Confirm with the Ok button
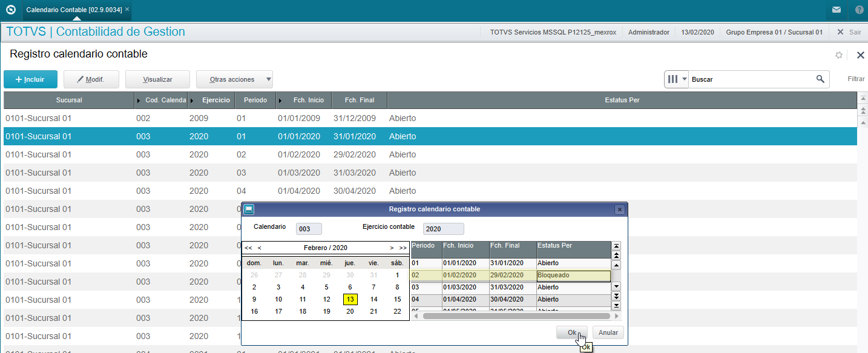This screenshot has height=353, width=868. (572, 332)
